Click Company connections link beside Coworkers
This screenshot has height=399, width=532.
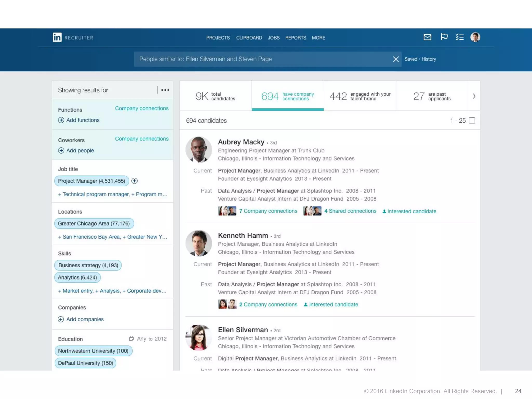[142, 139]
